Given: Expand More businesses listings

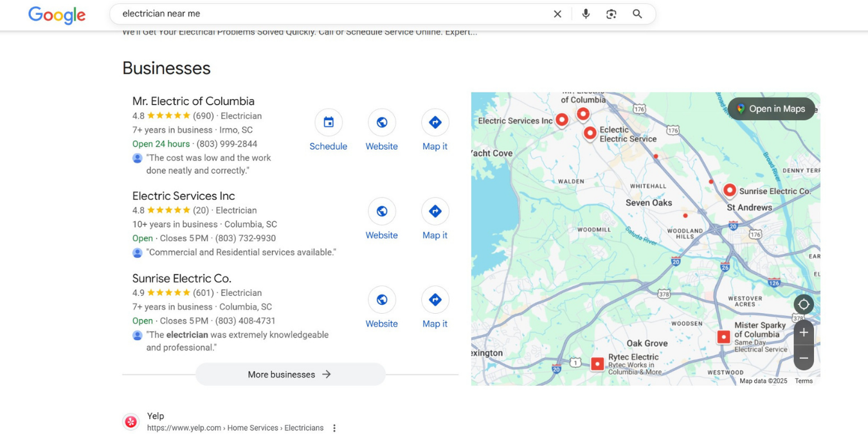Looking at the screenshot, I should [x=290, y=374].
